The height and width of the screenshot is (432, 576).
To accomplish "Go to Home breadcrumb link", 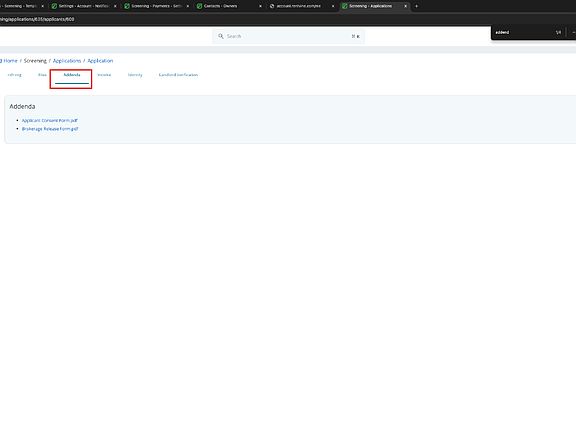I will click(x=10, y=61).
